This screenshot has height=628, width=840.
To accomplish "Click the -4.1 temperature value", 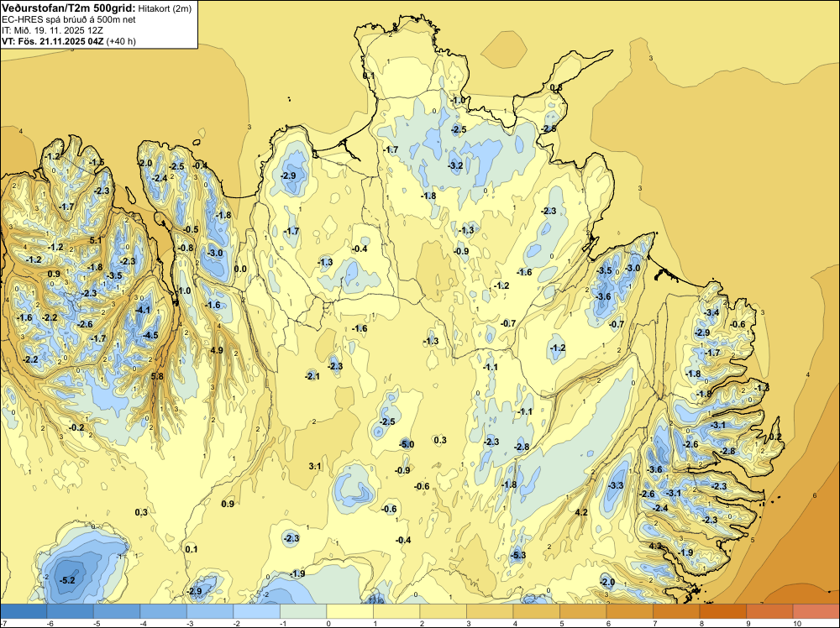I will (143, 310).
